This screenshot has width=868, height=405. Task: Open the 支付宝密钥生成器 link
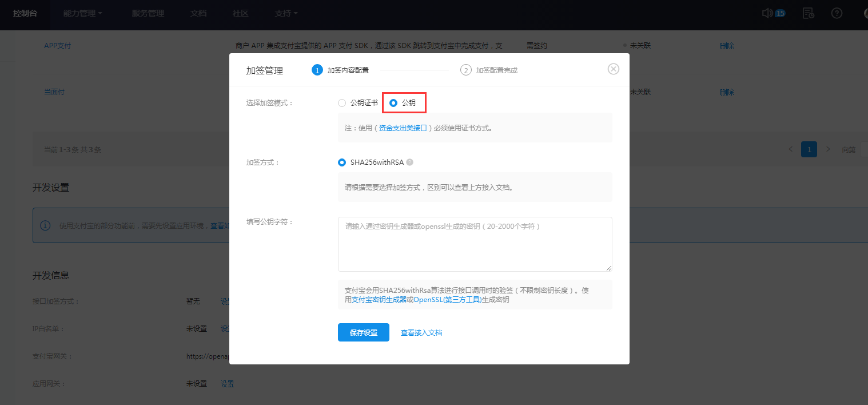(379, 300)
